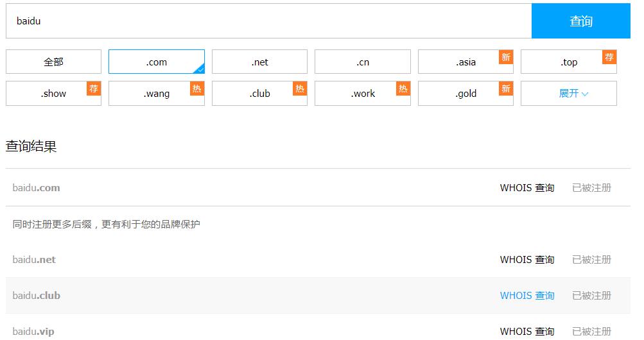Click the 新 badge on .asia
The width and height of the screenshot is (644, 340).
[x=506, y=57]
